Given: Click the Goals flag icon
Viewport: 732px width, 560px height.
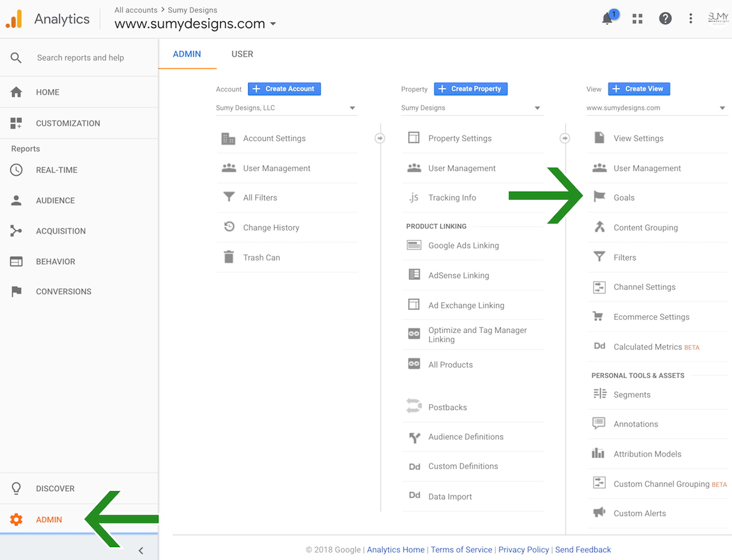Looking at the screenshot, I should [600, 196].
